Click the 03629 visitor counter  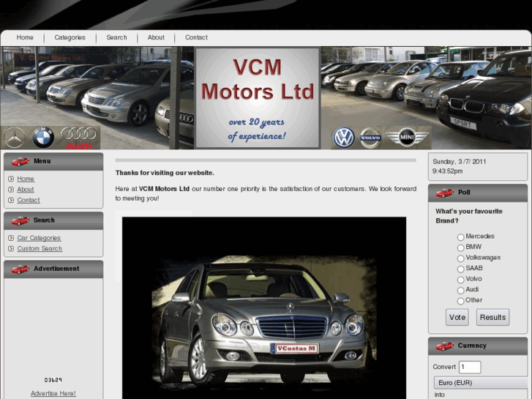click(x=53, y=380)
